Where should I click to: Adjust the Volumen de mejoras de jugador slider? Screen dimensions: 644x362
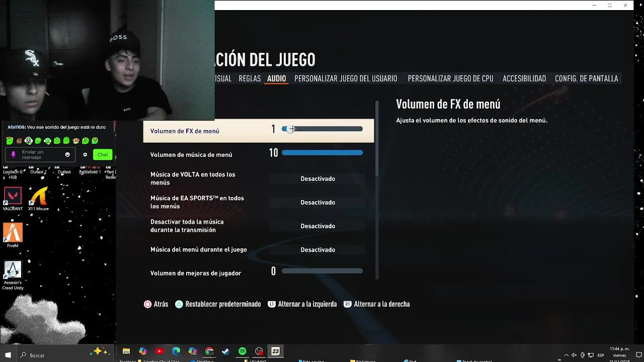point(322,271)
